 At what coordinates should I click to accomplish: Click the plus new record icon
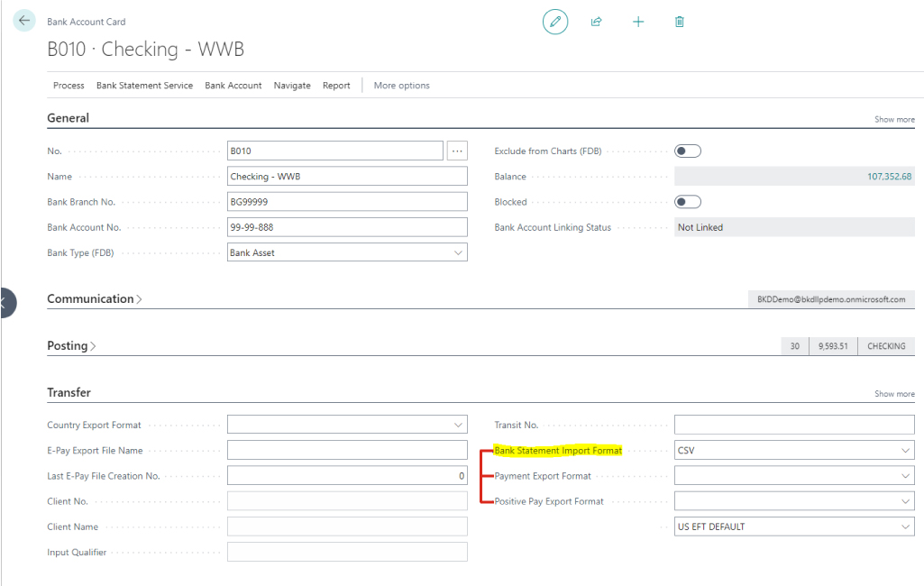(638, 22)
